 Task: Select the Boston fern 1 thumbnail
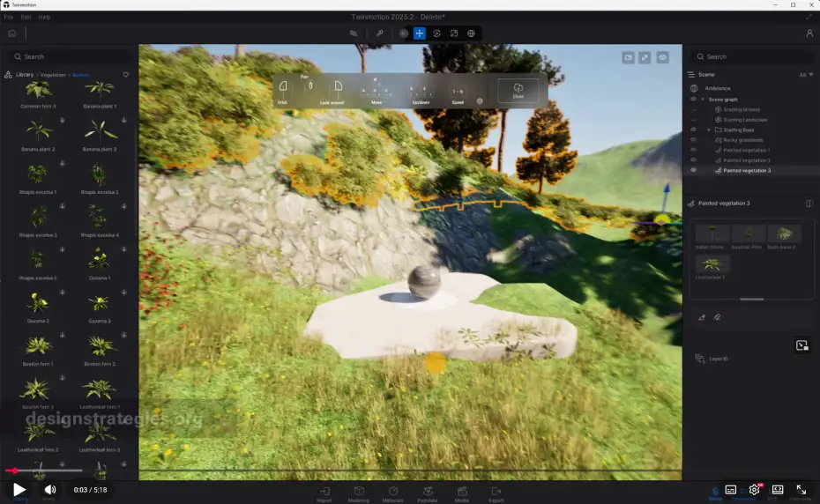(38, 345)
